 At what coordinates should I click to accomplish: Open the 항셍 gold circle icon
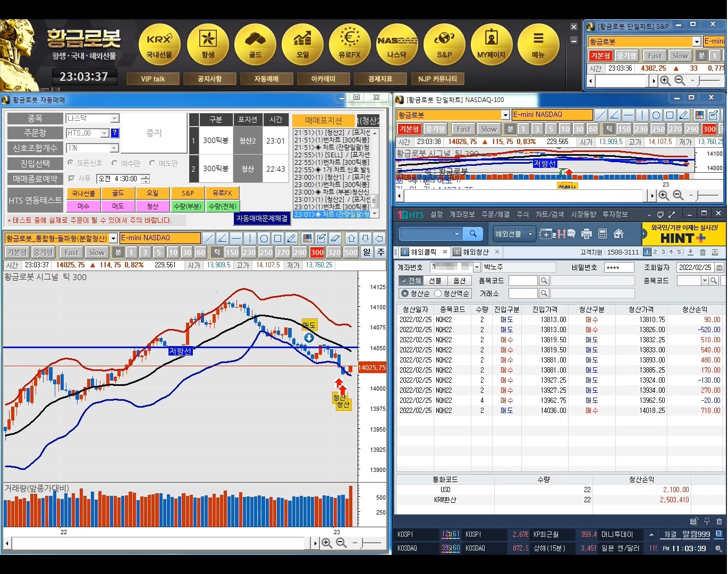208,45
